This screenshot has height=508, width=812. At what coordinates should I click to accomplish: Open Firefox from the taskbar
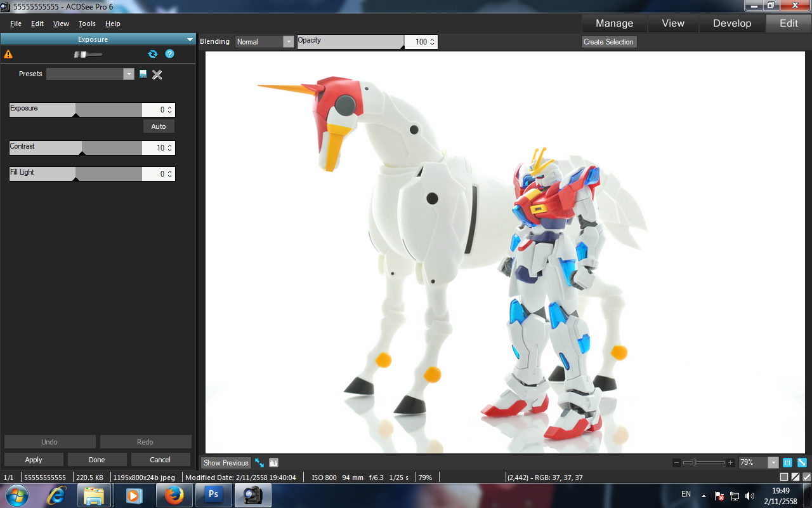click(173, 495)
